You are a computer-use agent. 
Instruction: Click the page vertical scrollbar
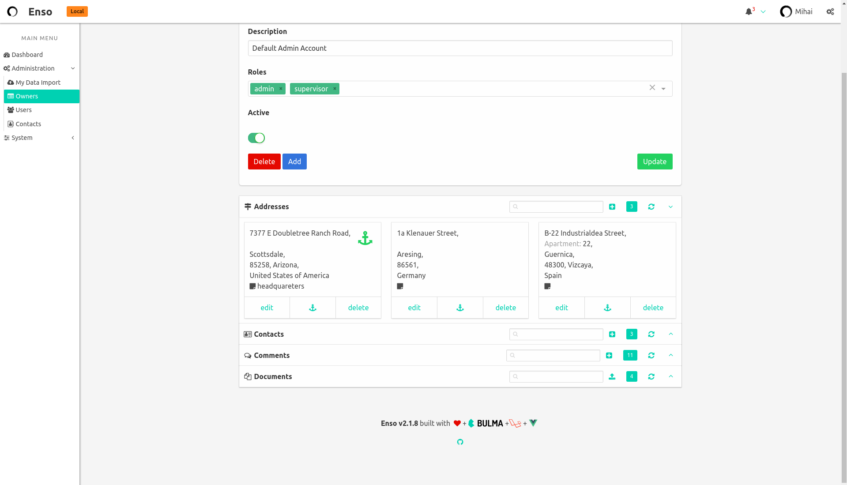[844, 278]
